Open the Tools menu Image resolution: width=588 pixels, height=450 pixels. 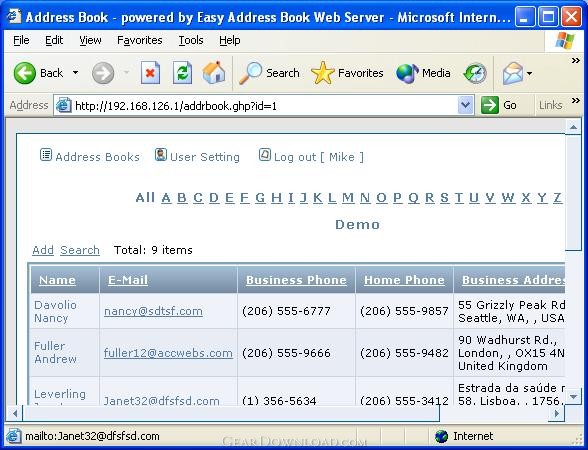click(191, 40)
